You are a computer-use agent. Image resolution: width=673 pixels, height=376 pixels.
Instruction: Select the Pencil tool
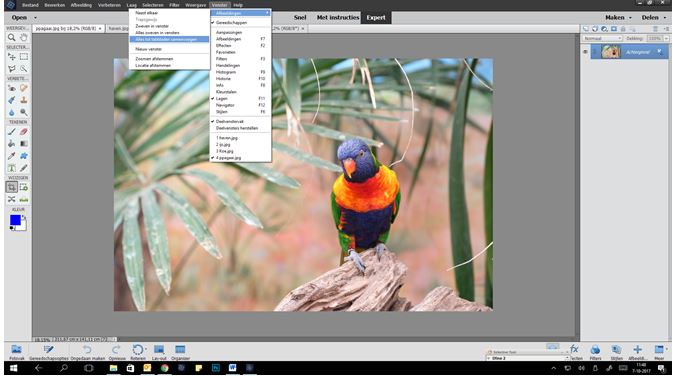24,168
